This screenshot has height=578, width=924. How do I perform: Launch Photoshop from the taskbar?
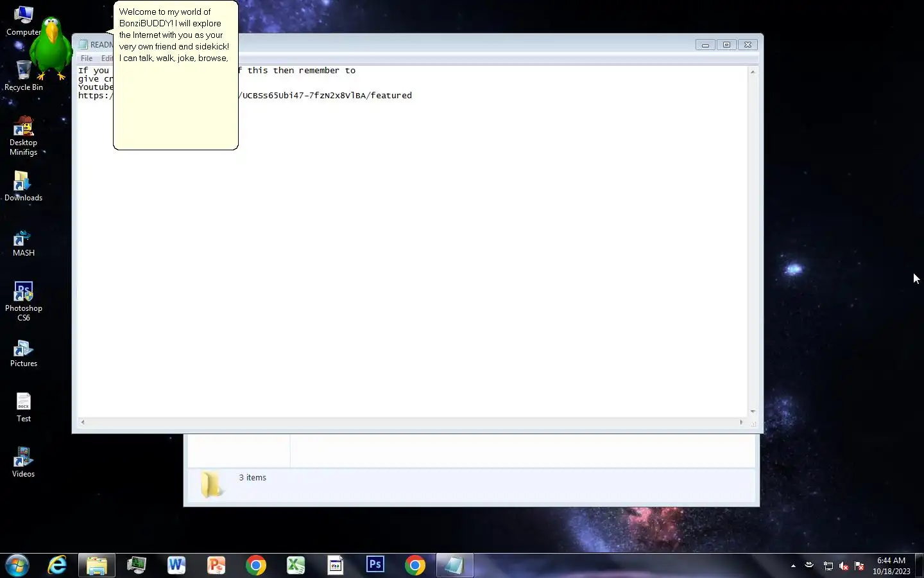pos(375,566)
